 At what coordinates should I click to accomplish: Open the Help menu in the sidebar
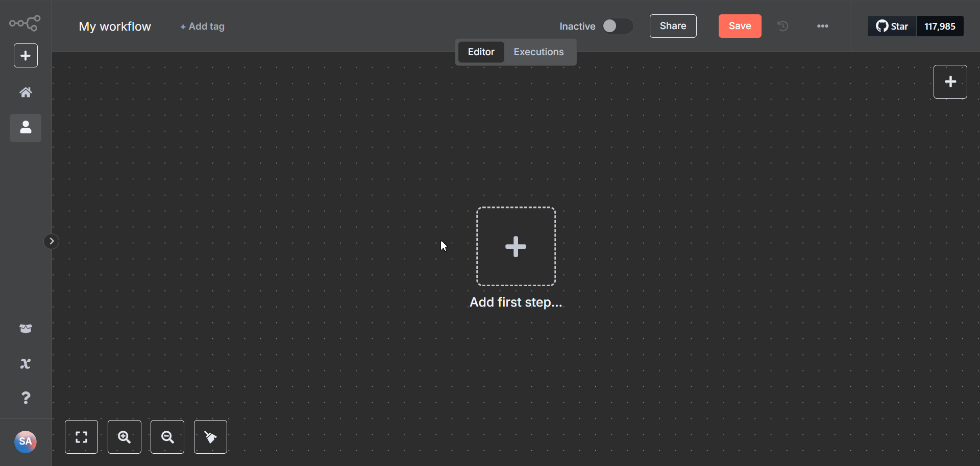click(26, 398)
